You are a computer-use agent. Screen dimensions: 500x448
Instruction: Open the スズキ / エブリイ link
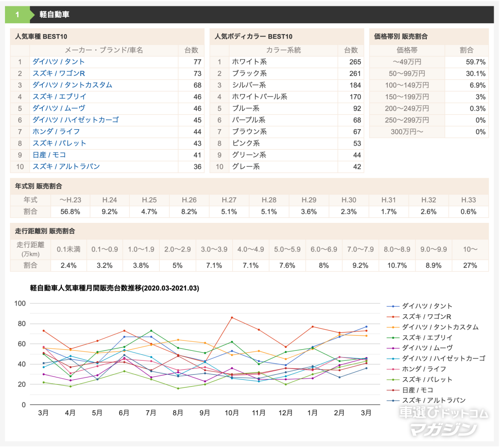59,97
